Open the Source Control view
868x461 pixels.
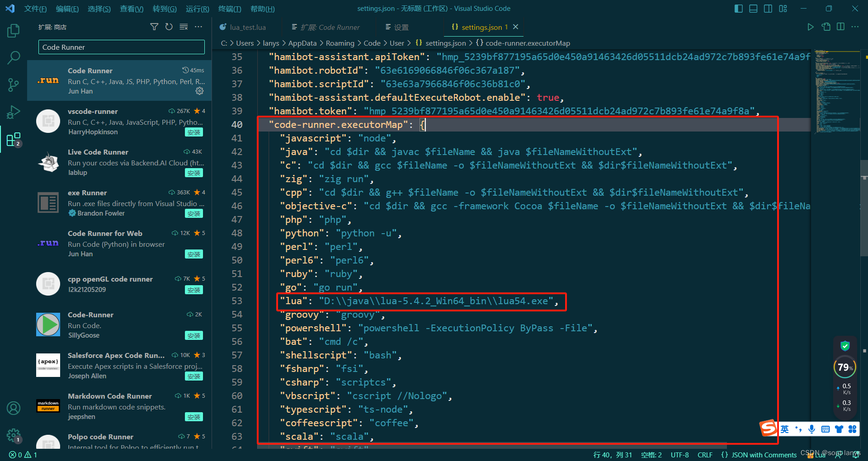tap(14, 85)
